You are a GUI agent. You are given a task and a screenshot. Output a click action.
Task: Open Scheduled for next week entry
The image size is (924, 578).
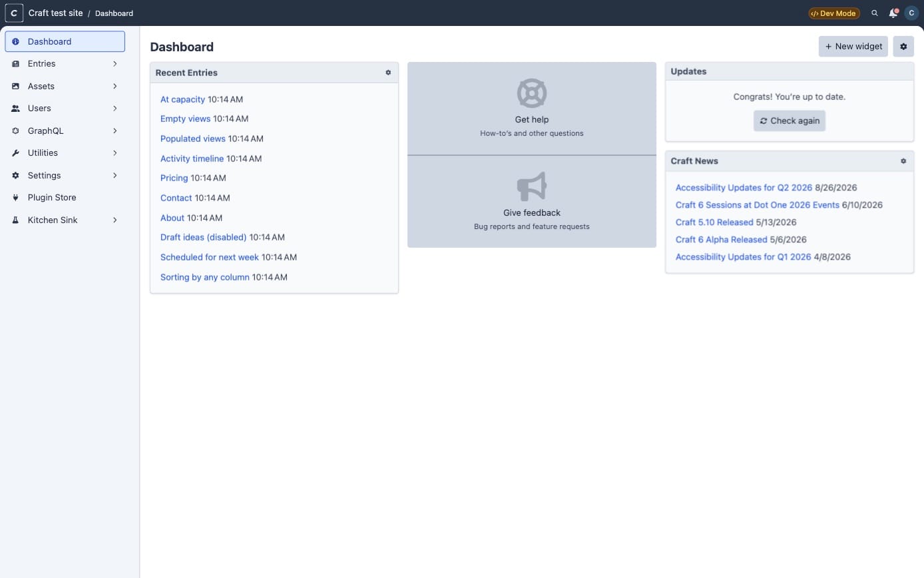pyautogui.click(x=209, y=257)
